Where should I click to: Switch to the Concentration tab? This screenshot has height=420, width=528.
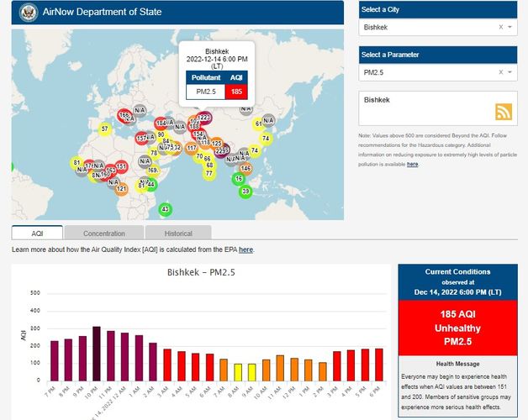(x=104, y=233)
